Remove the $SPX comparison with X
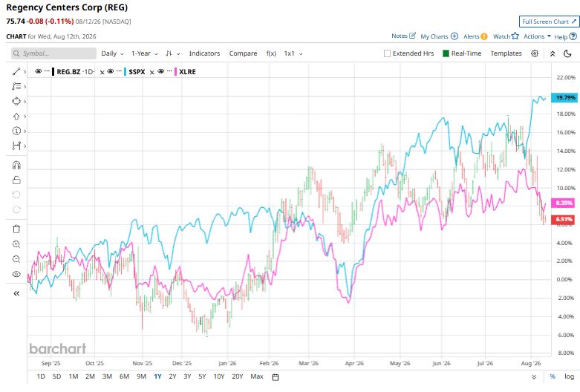This screenshot has width=580, height=392. (x=151, y=73)
